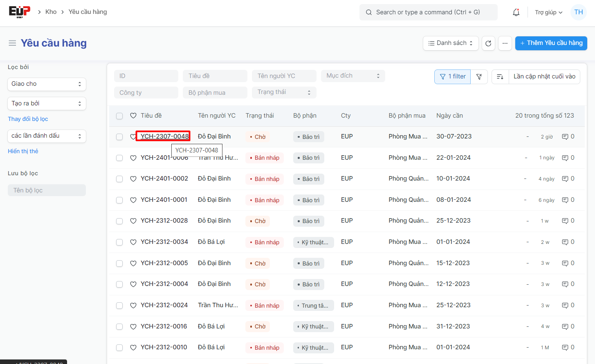Focus the Tên bộ lọc input field
595x364 pixels.
point(47,190)
